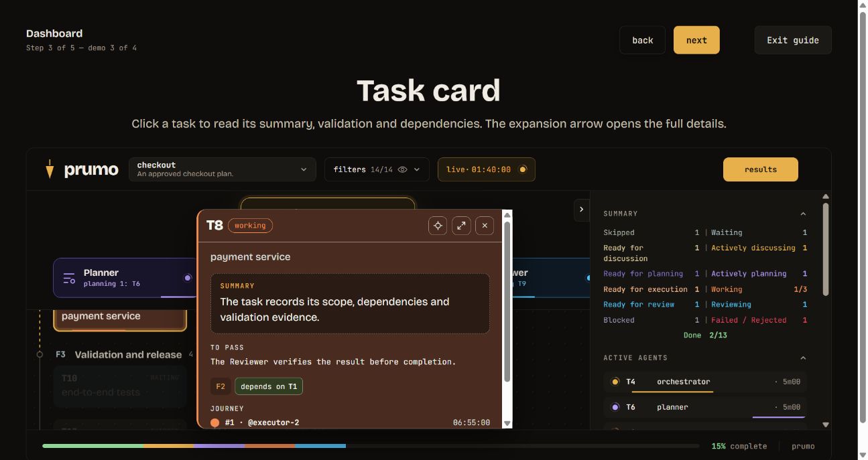Click the F2 phase tag
The height and width of the screenshot is (460, 868).
tap(221, 386)
